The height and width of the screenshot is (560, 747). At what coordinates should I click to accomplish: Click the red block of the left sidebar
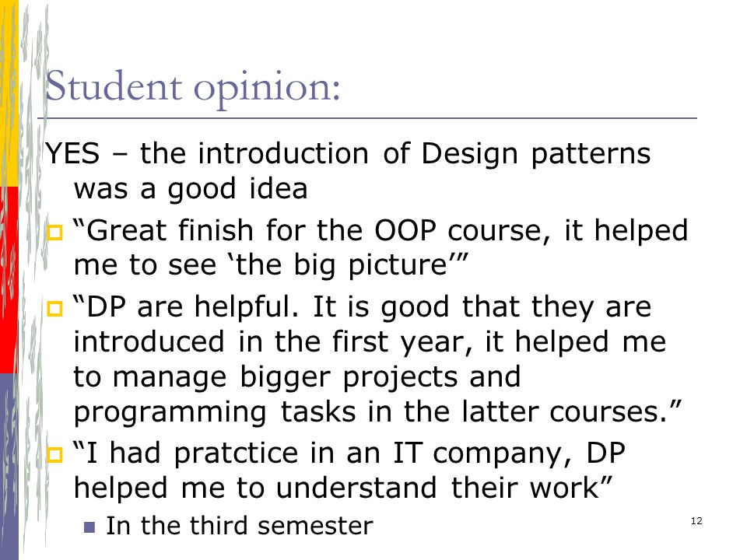point(9,280)
